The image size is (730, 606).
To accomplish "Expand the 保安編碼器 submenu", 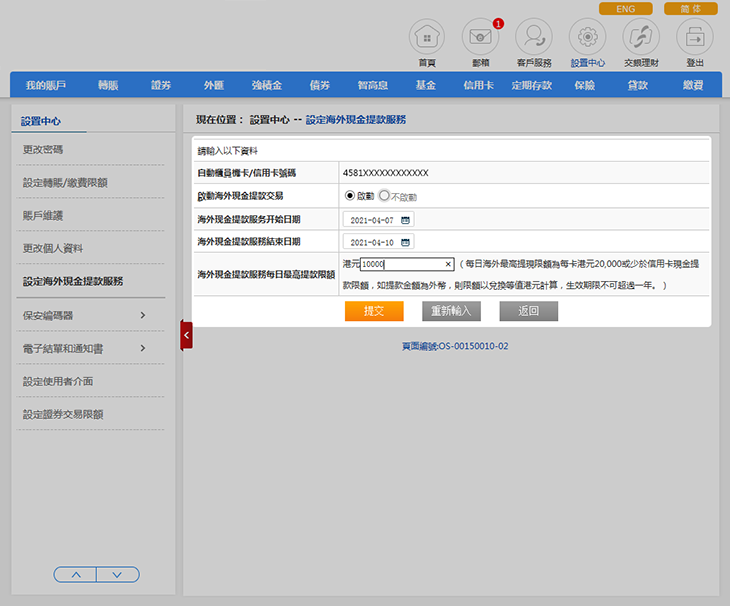I will click(x=143, y=316).
